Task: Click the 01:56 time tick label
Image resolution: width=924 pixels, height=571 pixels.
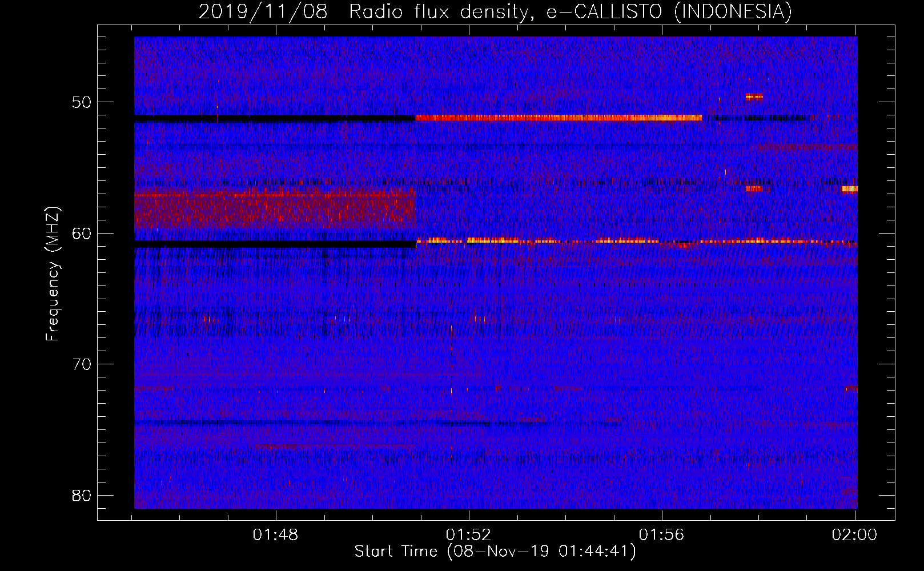Action: pyautogui.click(x=661, y=535)
